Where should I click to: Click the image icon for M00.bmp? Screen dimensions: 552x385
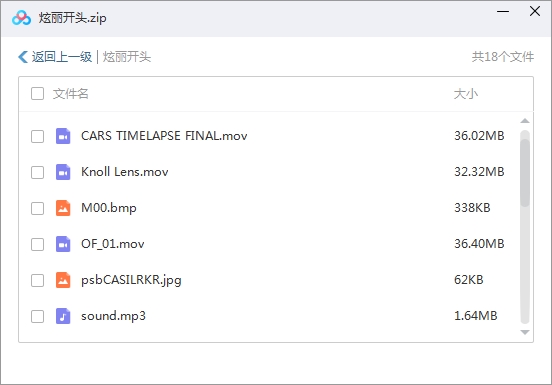tap(63, 208)
